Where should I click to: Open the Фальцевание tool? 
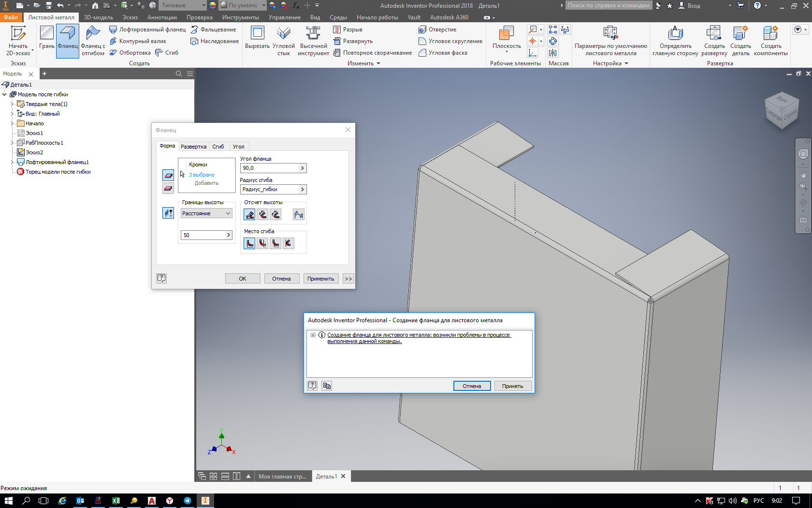[x=213, y=30]
